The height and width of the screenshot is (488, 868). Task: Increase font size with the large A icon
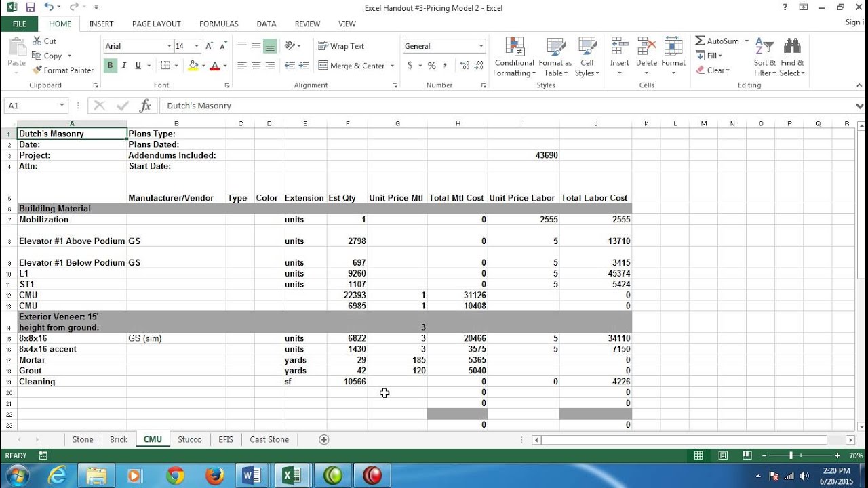pyautogui.click(x=210, y=46)
